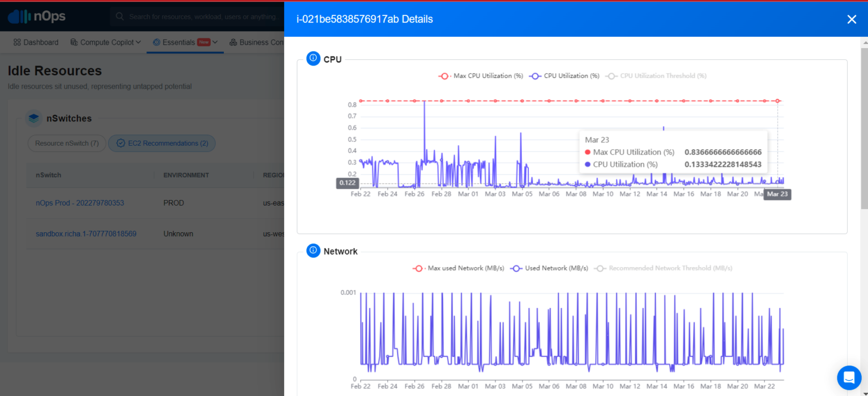
Task: Switch to the Dashboard tab
Action: pos(36,42)
